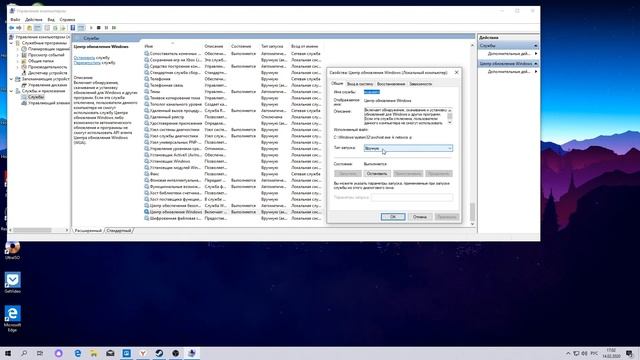The image size is (640, 360).
Task: Click the volume icon in system tray
Action: [584, 353]
